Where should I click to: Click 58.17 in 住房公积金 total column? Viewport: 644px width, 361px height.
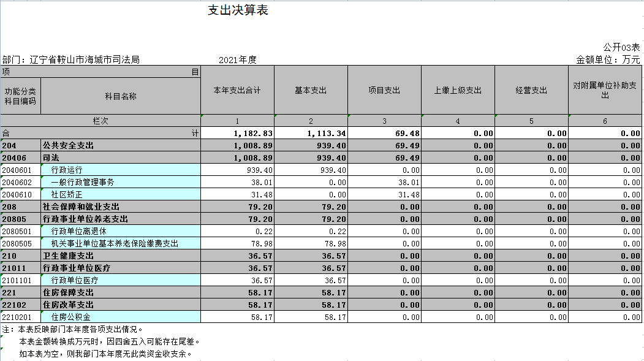pos(237,317)
